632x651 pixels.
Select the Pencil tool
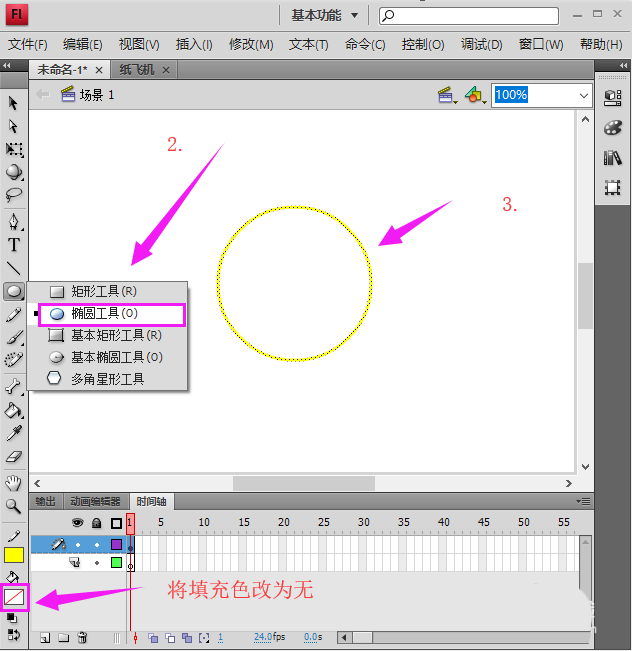click(14, 315)
